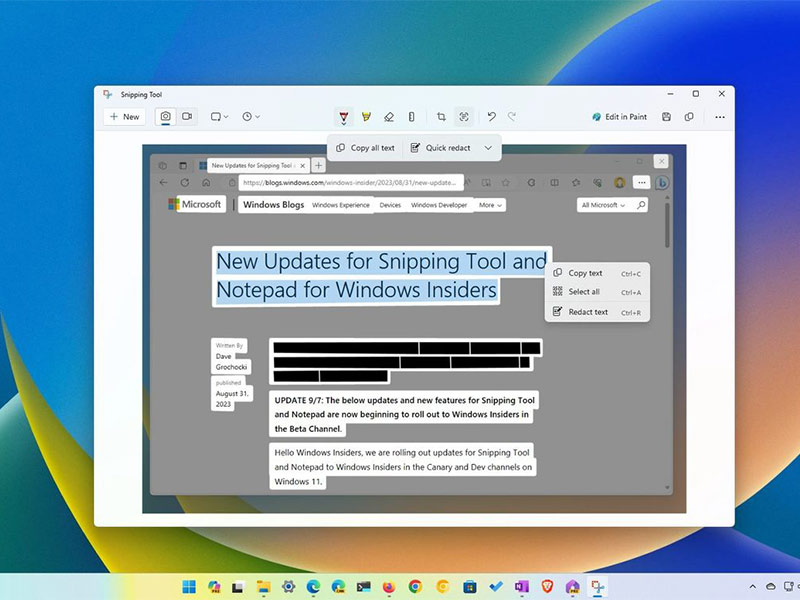This screenshot has width=800, height=600.
Task: Open File Explorer from taskbar
Action: click(263, 587)
